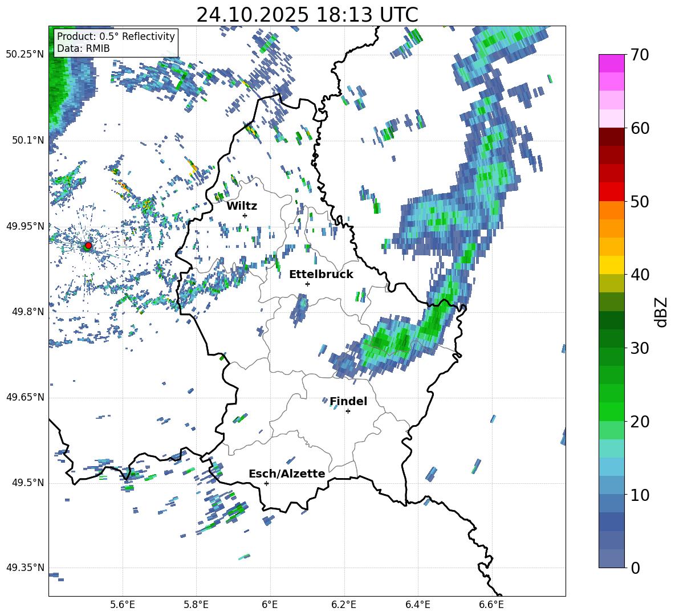Click the 30 tick on colorbar

tap(639, 348)
